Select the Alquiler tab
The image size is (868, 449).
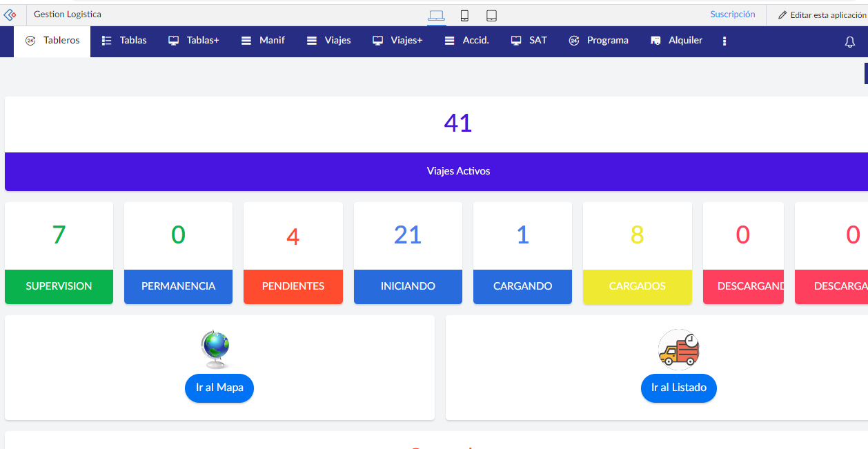click(x=676, y=41)
